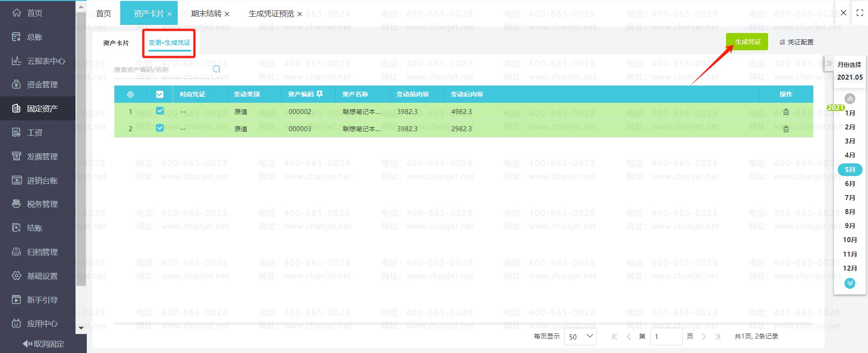The width and height of the screenshot is (868, 353).
Task: Click the page number input field
Action: click(666, 336)
